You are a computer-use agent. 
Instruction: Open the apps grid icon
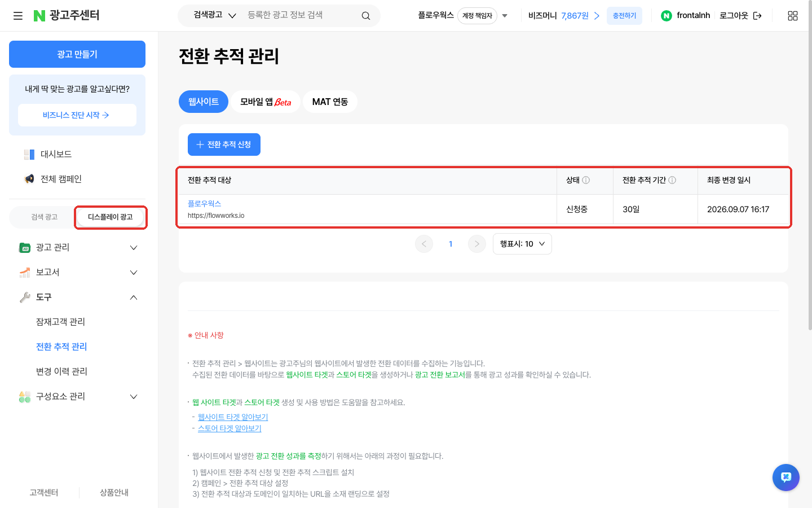click(793, 16)
